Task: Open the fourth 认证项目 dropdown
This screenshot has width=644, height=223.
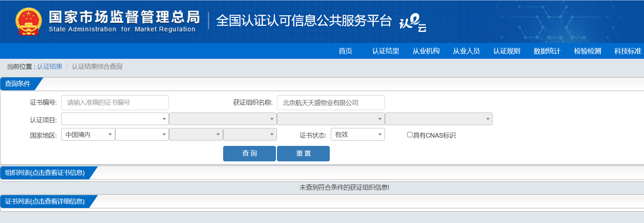Action: pyautogui.click(x=439, y=119)
